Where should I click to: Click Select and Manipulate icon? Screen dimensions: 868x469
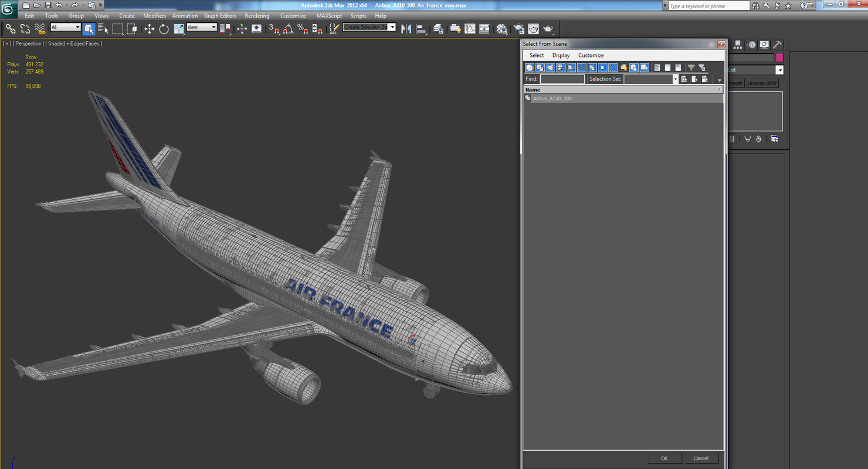coord(242,29)
